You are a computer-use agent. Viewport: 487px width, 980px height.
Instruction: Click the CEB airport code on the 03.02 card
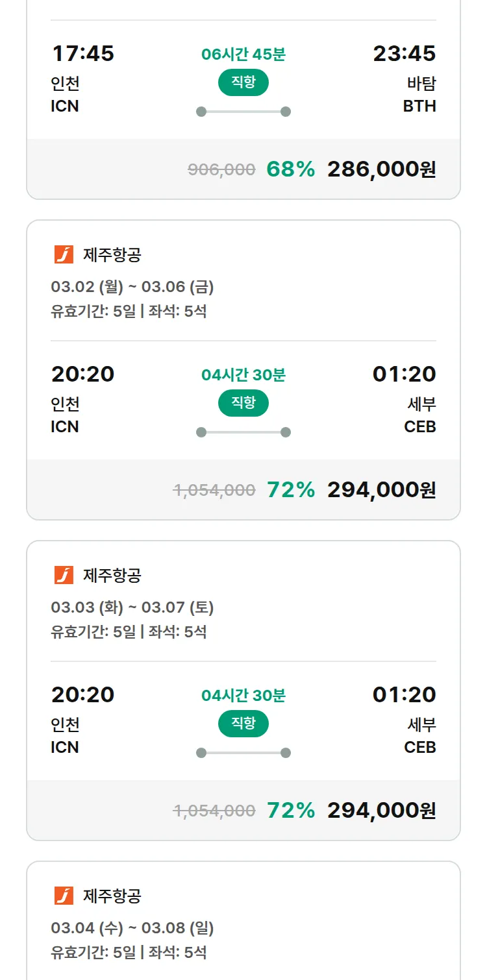[419, 427]
